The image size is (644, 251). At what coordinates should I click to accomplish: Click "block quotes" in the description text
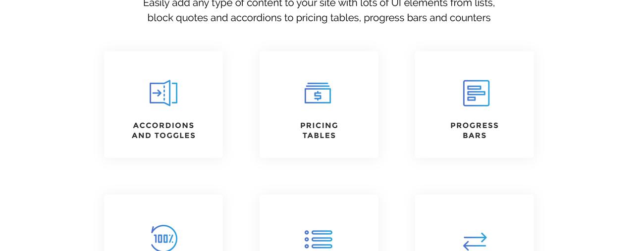pos(177,18)
